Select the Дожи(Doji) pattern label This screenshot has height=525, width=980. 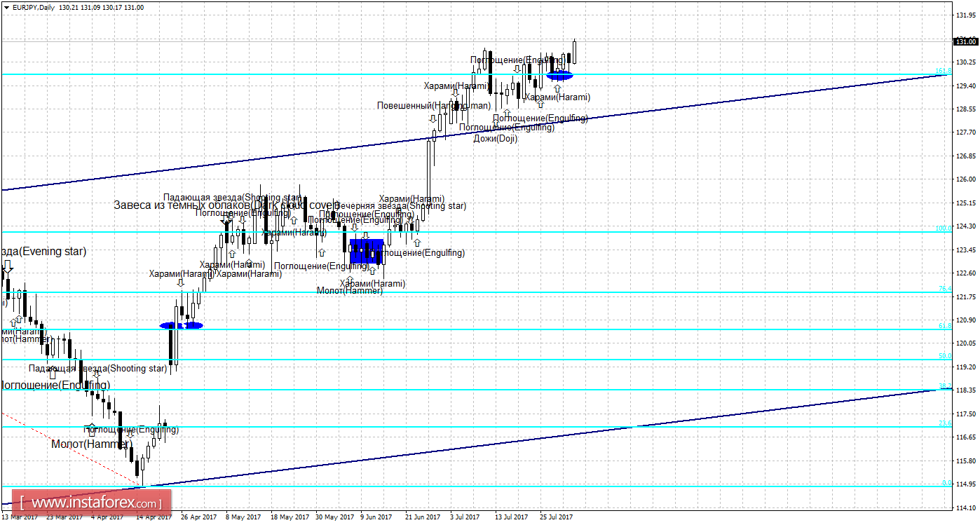click(496, 139)
